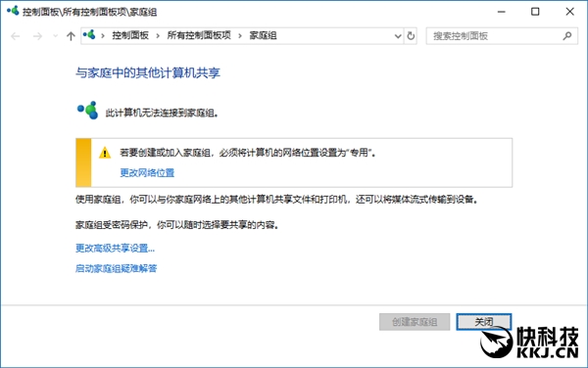The height and width of the screenshot is (368, 588).
Task: Click paragraph 家庭组受密码保护
Action: pos(177,225)
